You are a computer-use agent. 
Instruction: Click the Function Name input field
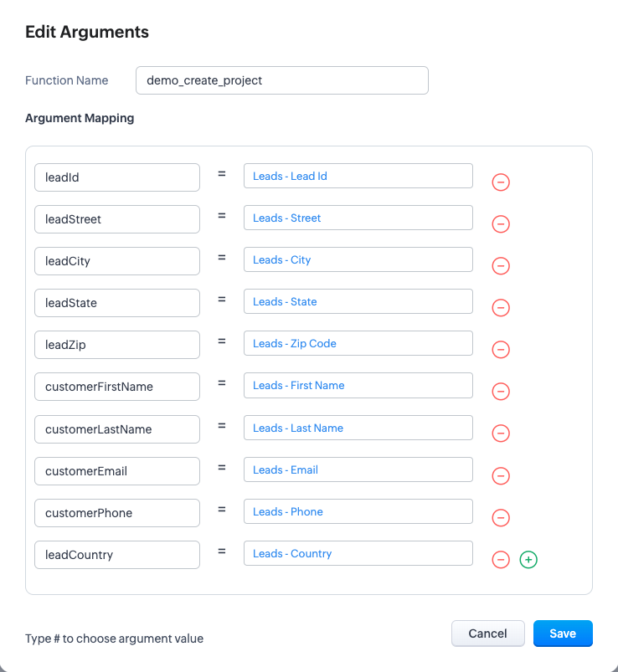click(282, 80)
